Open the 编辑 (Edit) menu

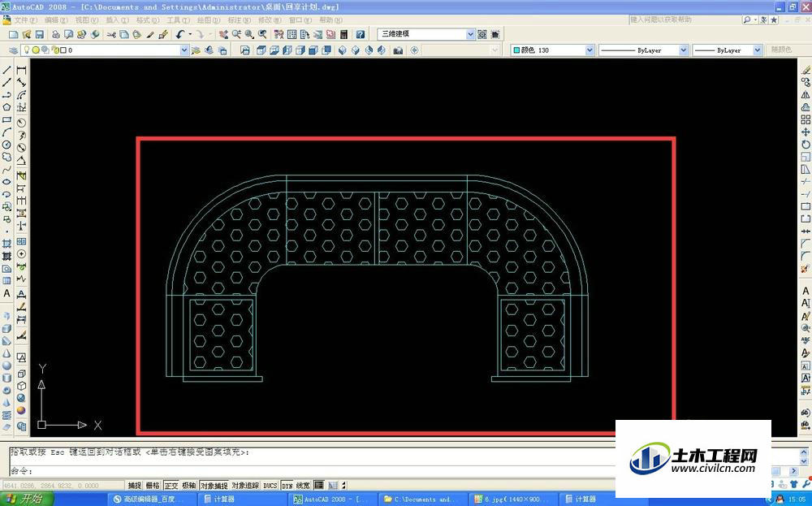[56, 20]
